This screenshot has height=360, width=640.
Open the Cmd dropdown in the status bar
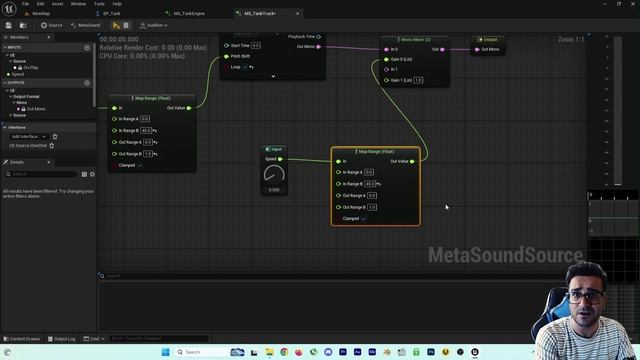coord(94,339)
